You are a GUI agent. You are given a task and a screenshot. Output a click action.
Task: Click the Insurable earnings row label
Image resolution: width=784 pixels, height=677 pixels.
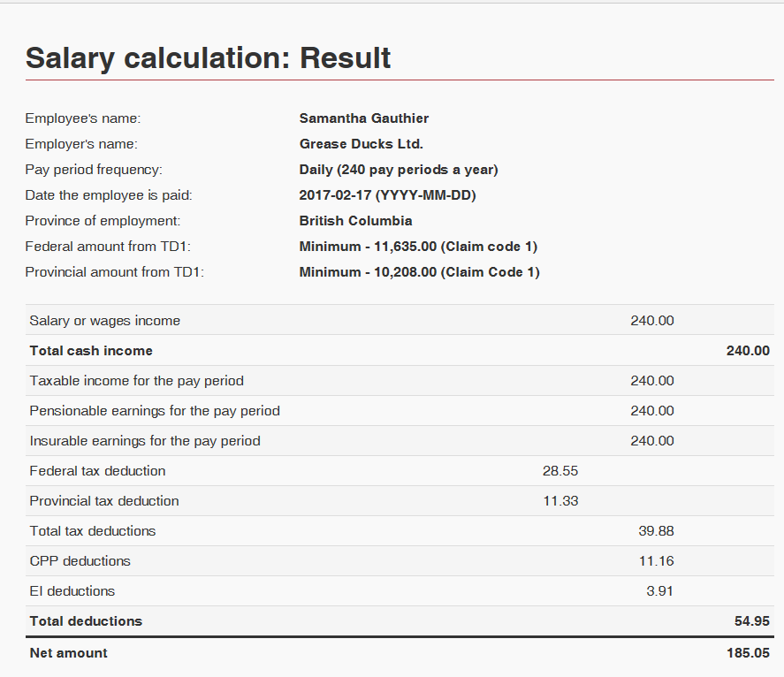pyautogui.click(x=145, y=441)
